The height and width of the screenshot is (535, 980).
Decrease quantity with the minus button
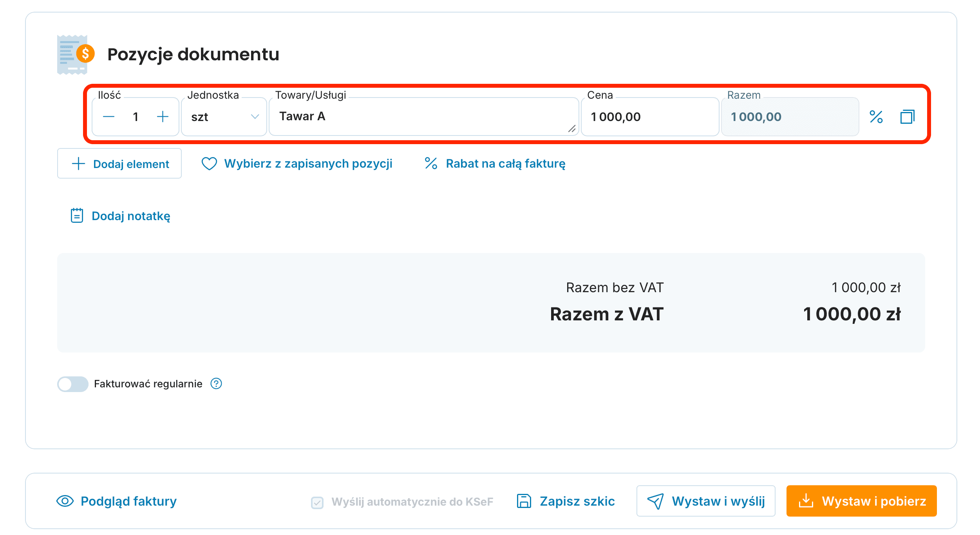pyautogui.click(x=108, y=117)
